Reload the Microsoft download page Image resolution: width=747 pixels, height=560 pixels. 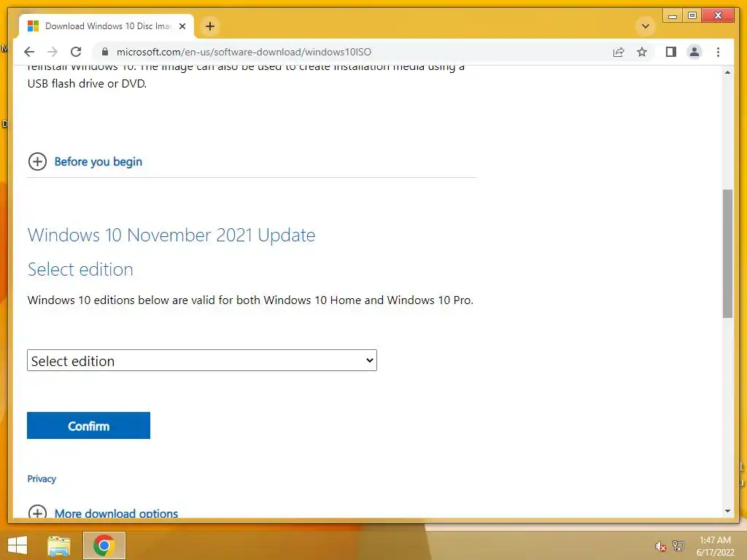tap(76, 52)
